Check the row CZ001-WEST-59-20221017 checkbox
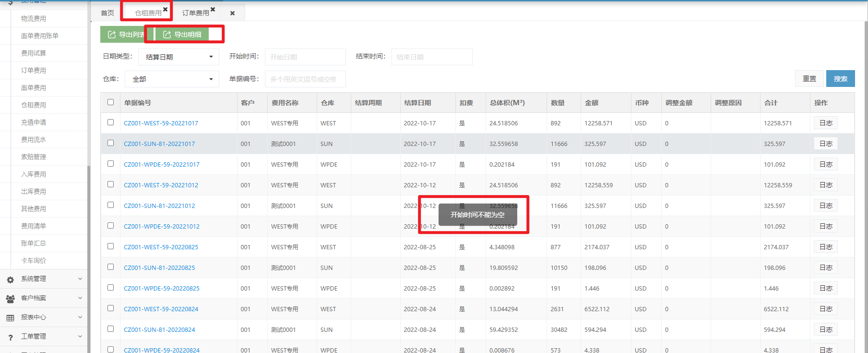Image resolution: width=868 pixels, height=353 pixels. click(x=111, y=122)
